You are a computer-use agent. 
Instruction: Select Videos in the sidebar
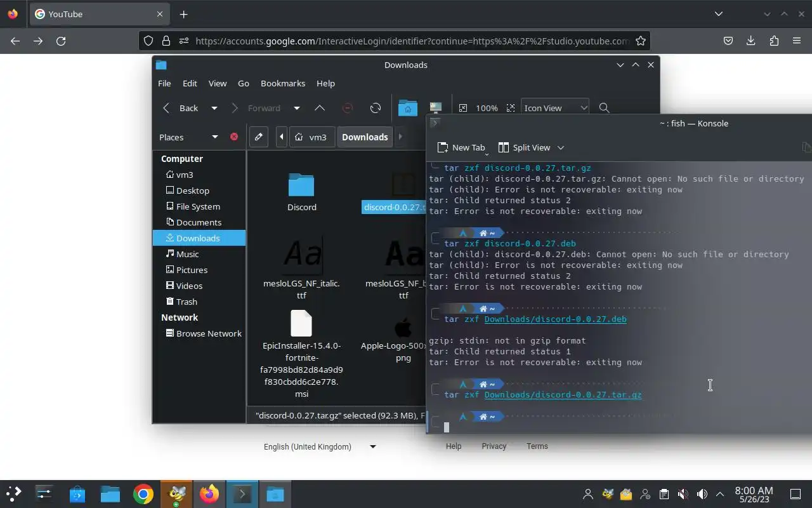click(x=199, y=286)
